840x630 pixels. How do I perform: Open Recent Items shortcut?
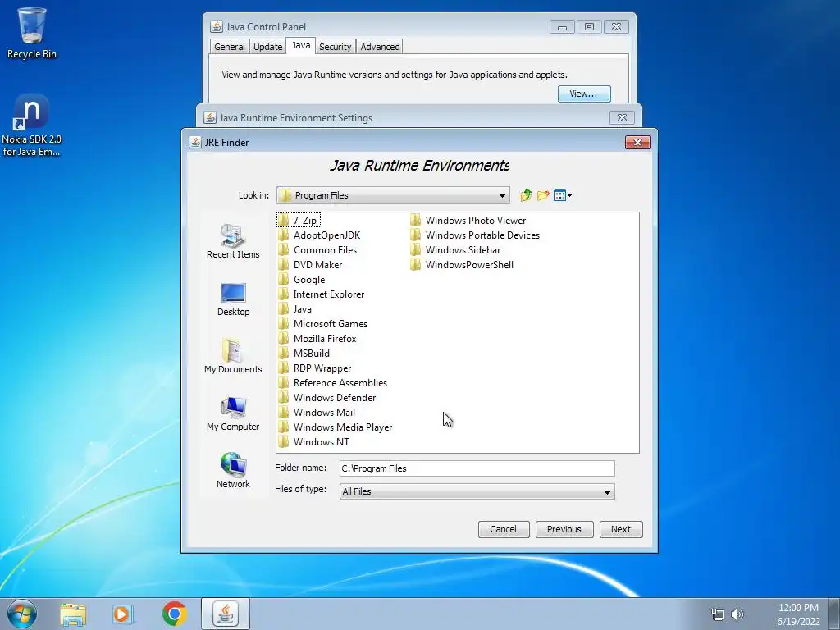[x=233, y=242]
